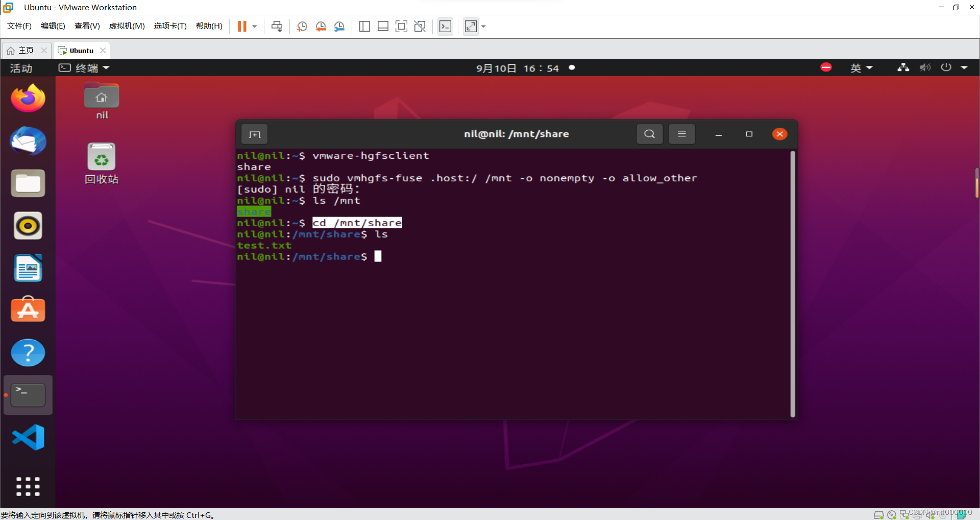This screenshot has width=980, height=520.
Task: Launch Visual Studio Code from dock
Action: 28,437
